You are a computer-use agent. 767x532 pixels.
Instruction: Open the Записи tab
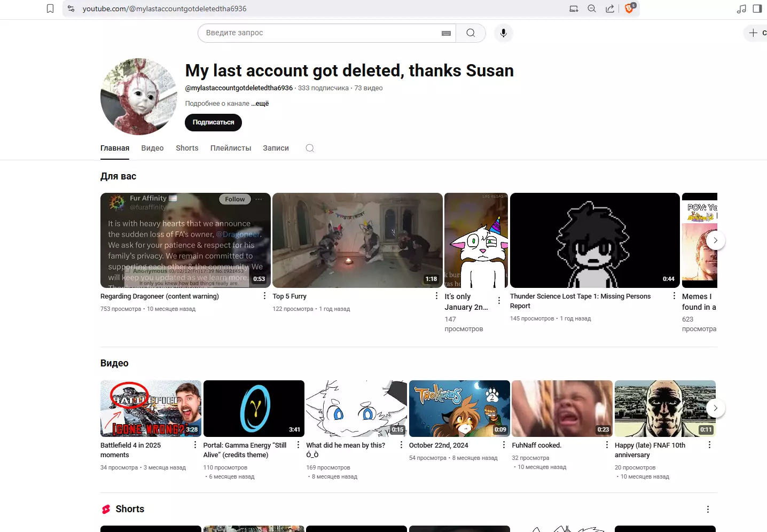[x=276, y=148]
